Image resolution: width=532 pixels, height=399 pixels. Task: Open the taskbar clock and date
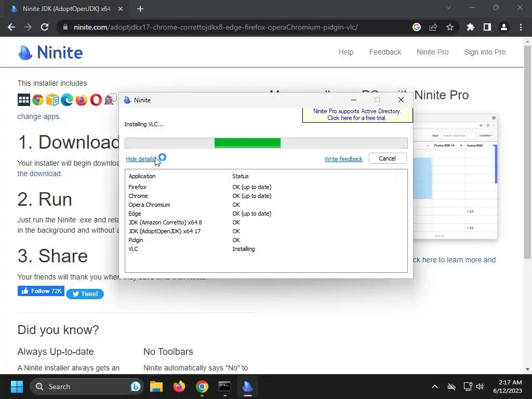tap(508, 387)
